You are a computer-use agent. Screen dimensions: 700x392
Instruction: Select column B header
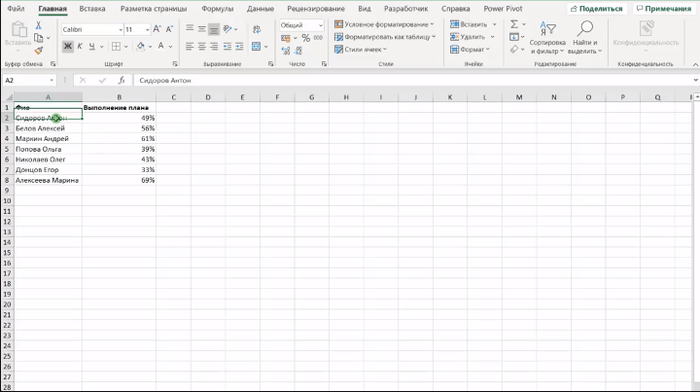tap(119, 97)
